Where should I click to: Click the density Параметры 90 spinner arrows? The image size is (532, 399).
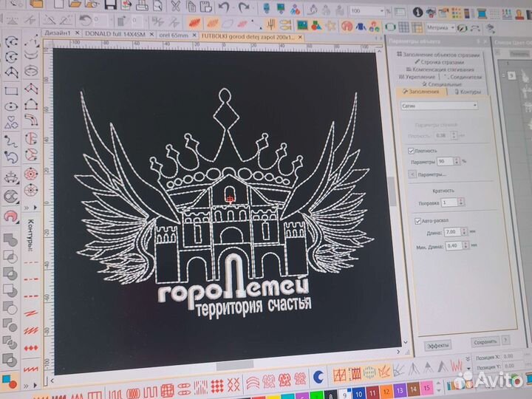coord(457,162)
